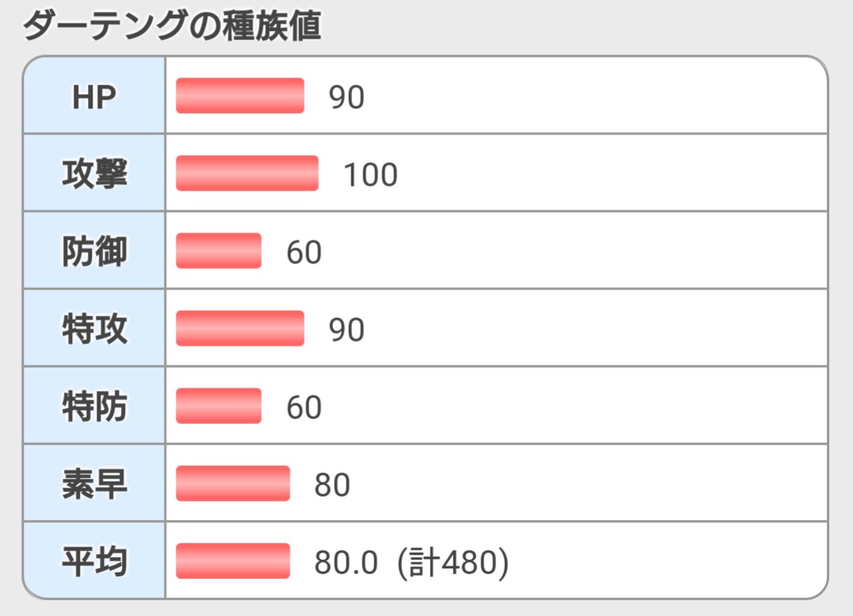Click the 特攻 value 90

pos(347,330)
